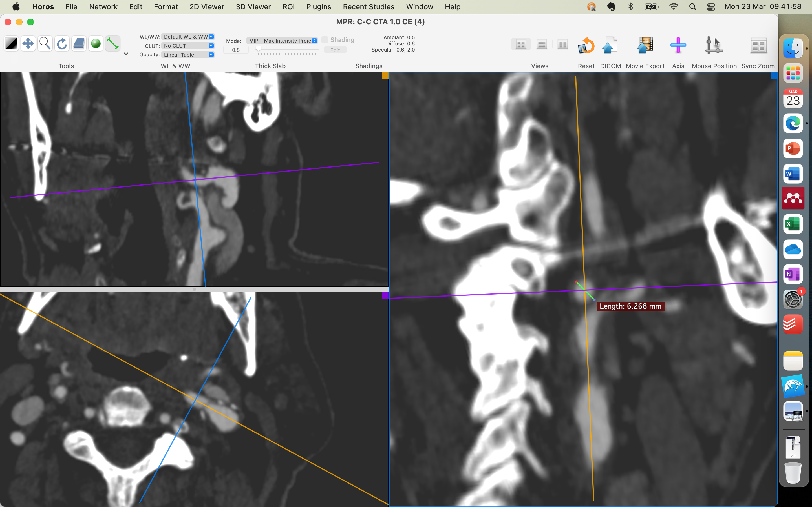
Task: Enable the Shading checkbox
Action: point(325,40)
